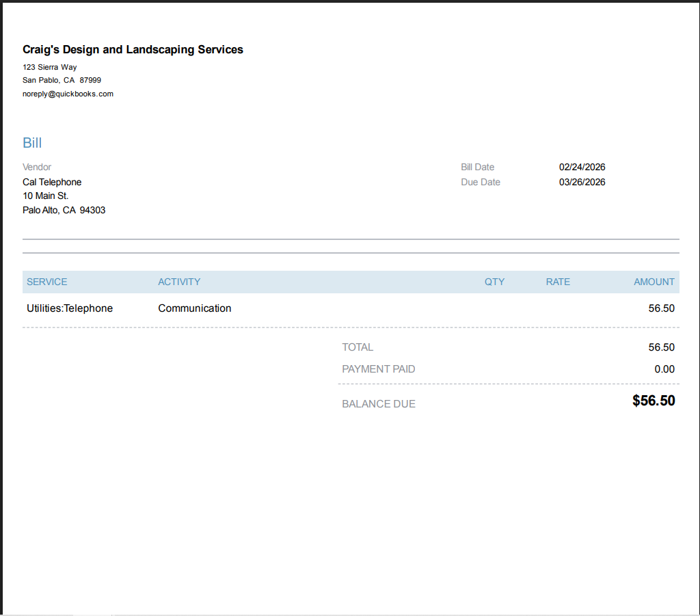Click the 56.50 value beside TOTAL

pos(662,347)
